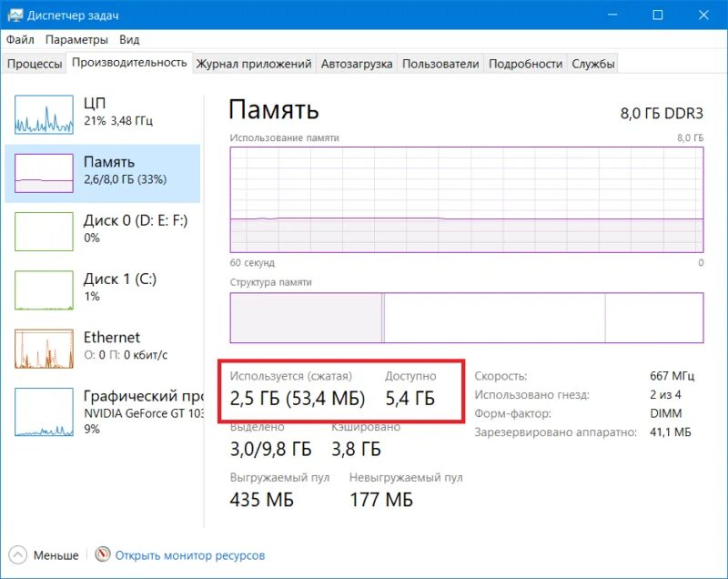Click the memory usage graph

click(467, 199)
